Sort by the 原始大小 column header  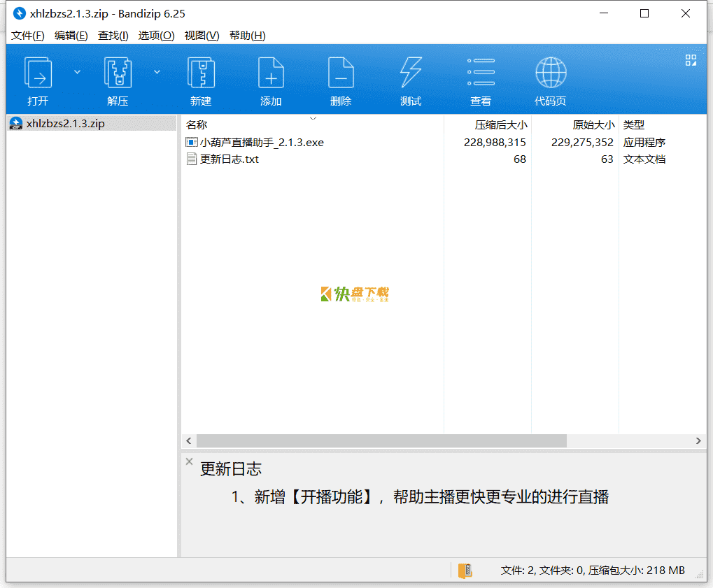(593, 125)
